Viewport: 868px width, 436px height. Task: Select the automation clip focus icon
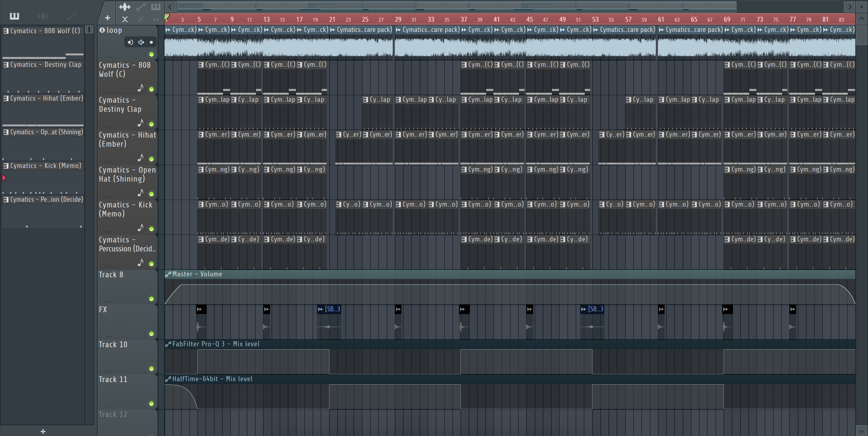pyautogui.click(x=140, y=6)
